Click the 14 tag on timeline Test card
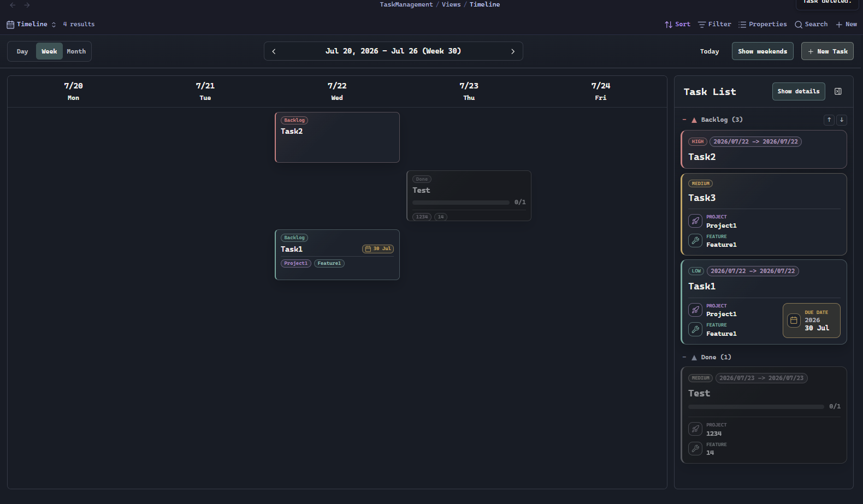Image resolution: width=863 pixels, height=504 pixels. click(441, 217)
